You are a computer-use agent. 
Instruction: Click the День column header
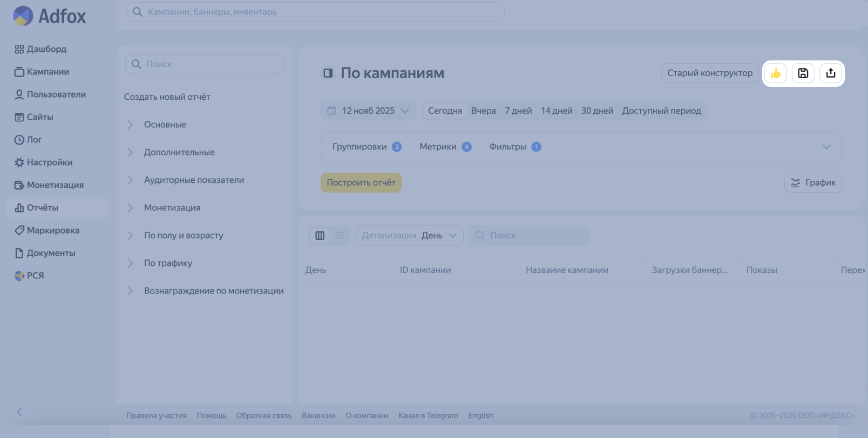pos(345,270)
